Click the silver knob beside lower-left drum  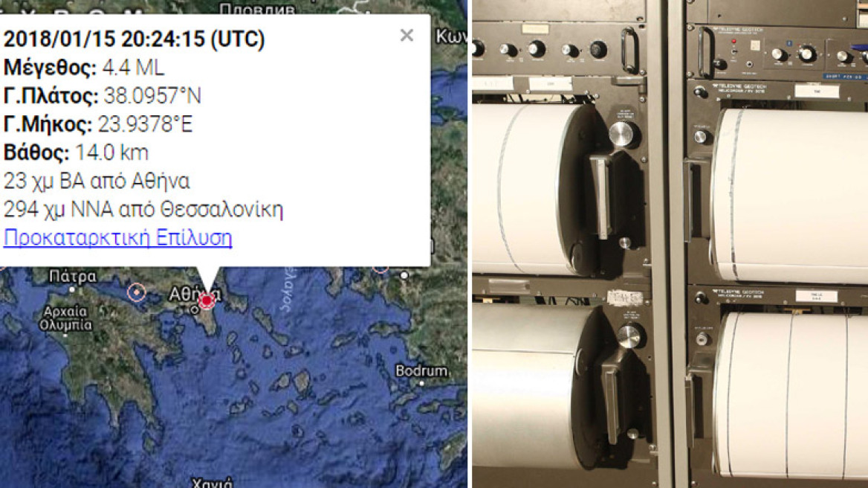click(x=629, y=335)
